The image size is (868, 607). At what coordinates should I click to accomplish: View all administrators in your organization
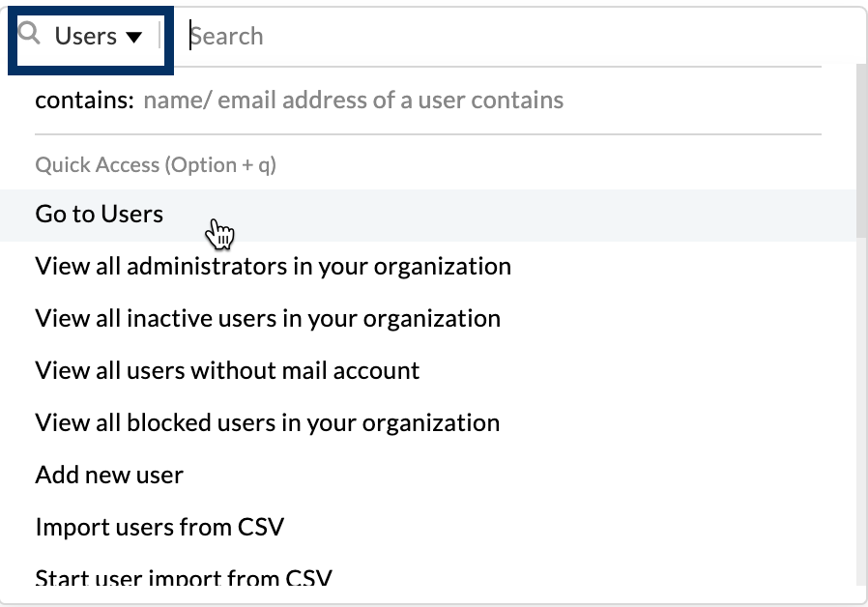pos(273,266)
